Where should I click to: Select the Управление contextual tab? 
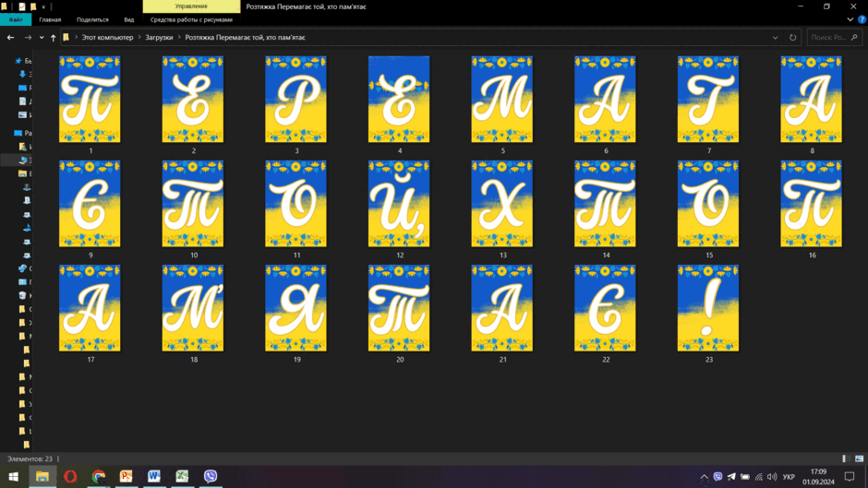[x=191, y=6]
